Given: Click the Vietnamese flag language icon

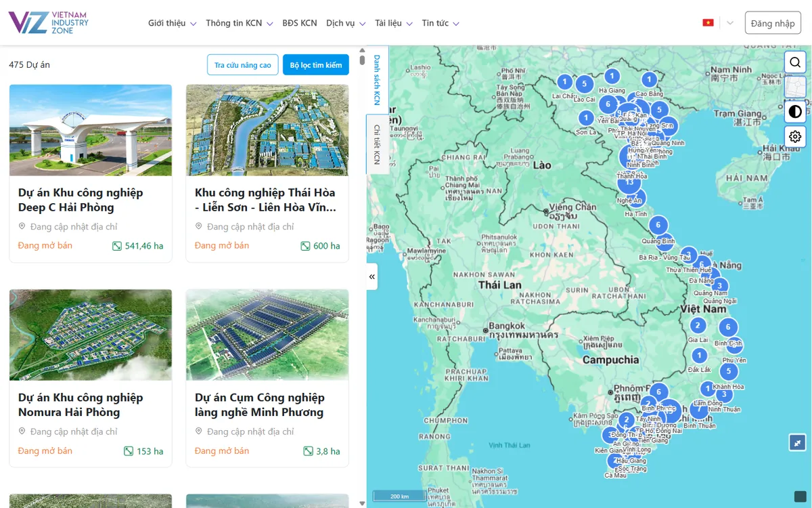Looking at the screenshot, I should coord(708,23).
